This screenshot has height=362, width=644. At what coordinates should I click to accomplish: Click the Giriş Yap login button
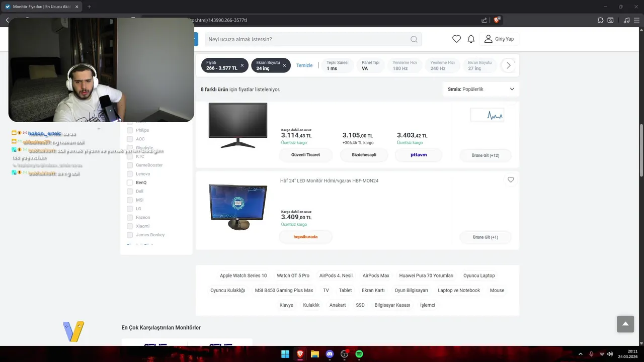(x=499, y=39)
